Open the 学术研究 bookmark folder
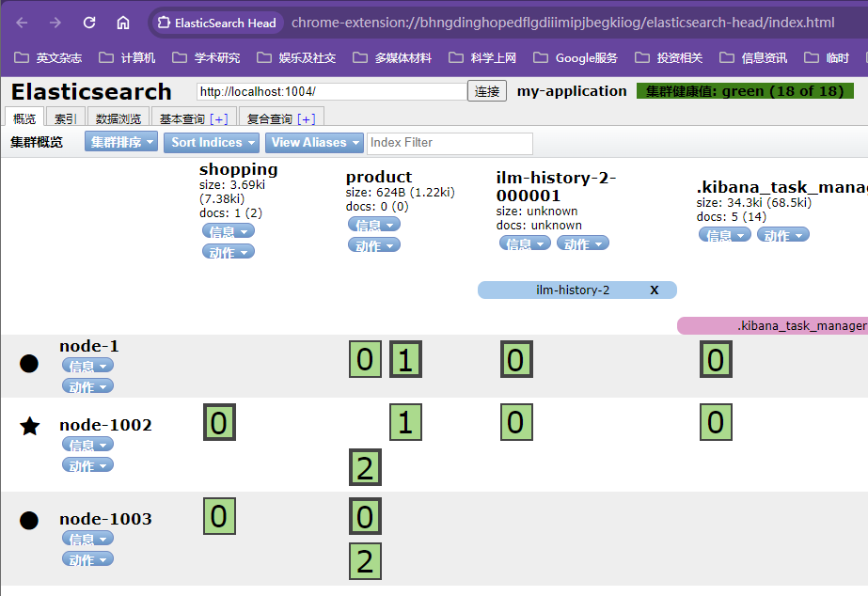 click(x=206, y=57)
